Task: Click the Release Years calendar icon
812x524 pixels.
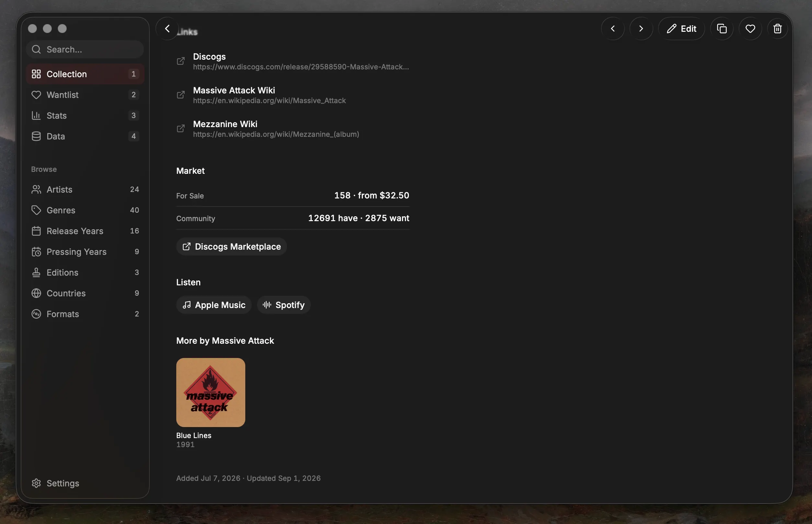Action: click(36, 231)
